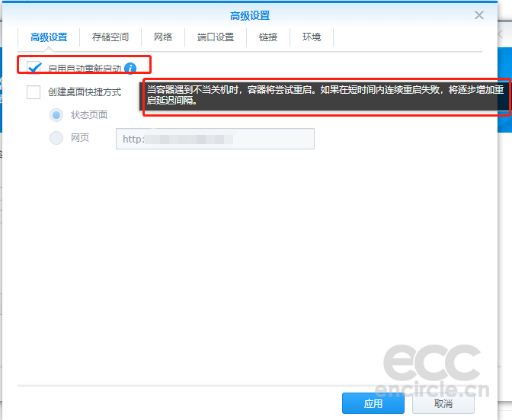
Task: Click the dark tooltip about container restart
Action: (x=325, y=95)
